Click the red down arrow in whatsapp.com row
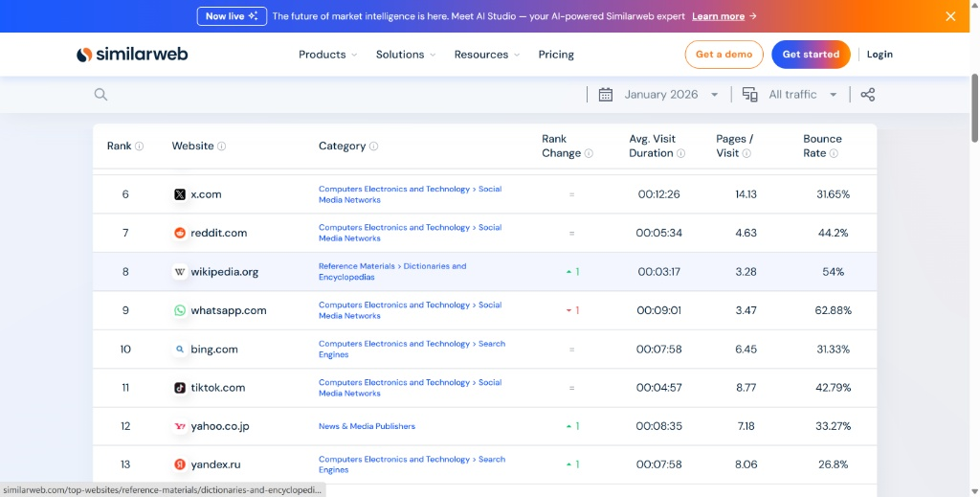980x497 pixels. (568, 310)
